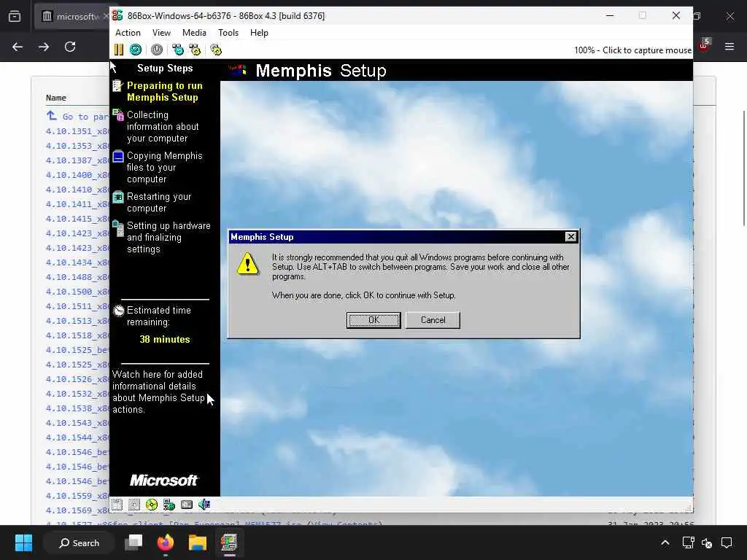747x560 pixels.
Task: Click icon beside Restarting your computer step
Action: click(x=117, y=197)
